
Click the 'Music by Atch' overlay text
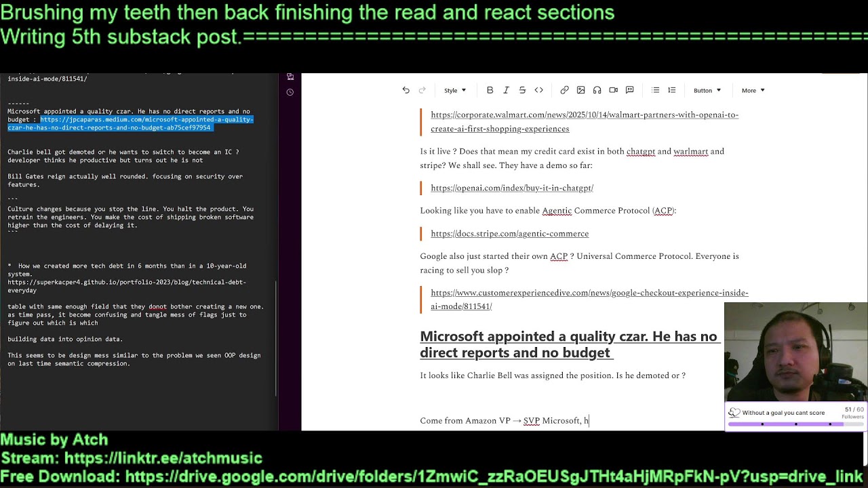54,440
